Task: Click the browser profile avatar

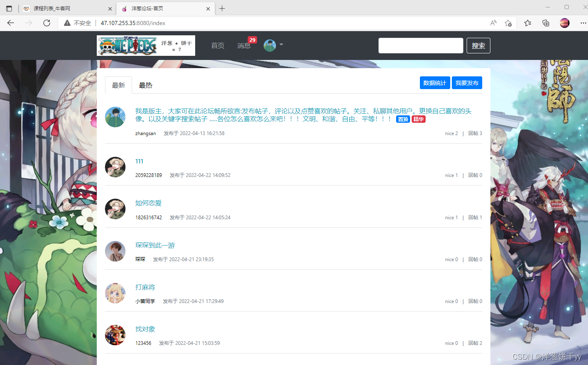Action: pyautogui.click(x=565, y=23)
